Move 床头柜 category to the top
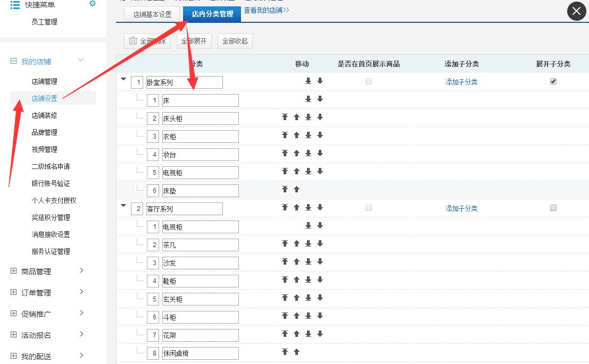 coord(285,117)
